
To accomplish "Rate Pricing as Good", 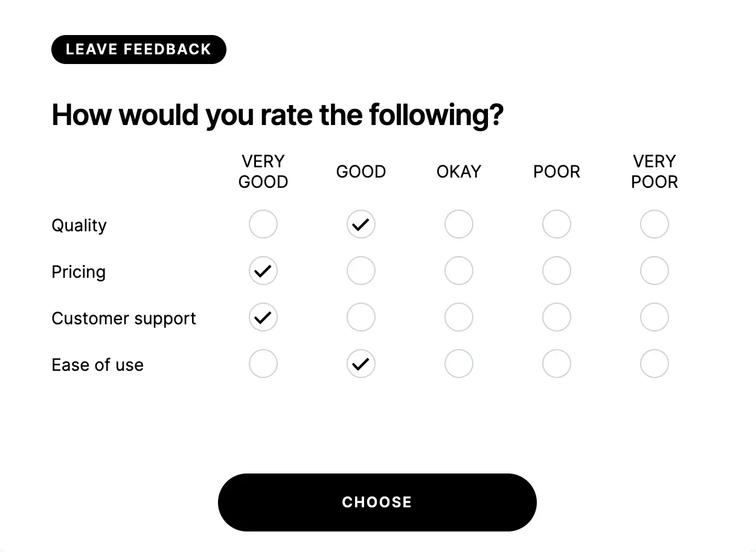I will point(361,271).
